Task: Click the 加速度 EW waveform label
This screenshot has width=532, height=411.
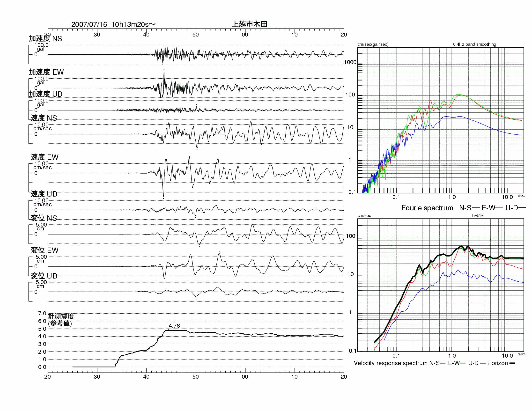Action: pos(46,72)
